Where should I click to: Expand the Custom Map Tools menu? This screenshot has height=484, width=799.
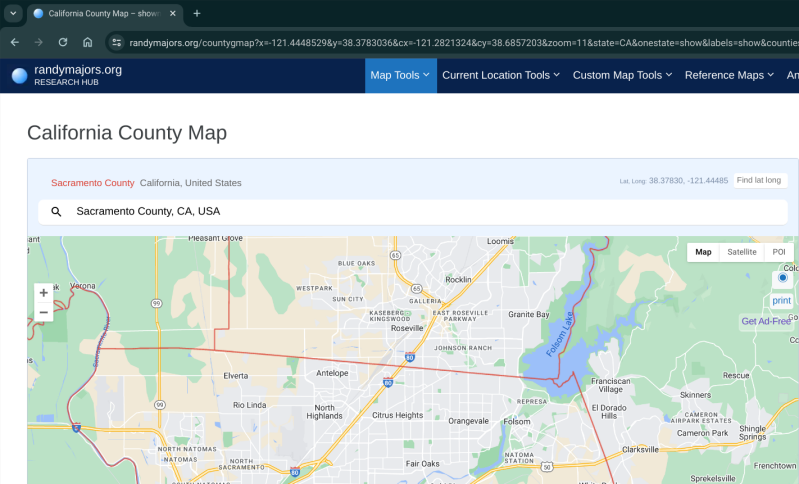tap(622, 75)
